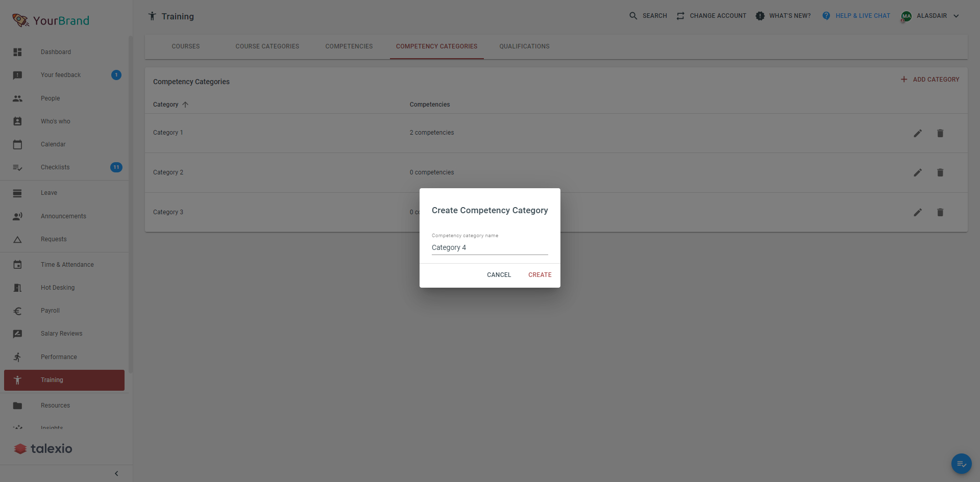Switch to the Course Categories tab

tap(267, 46)
